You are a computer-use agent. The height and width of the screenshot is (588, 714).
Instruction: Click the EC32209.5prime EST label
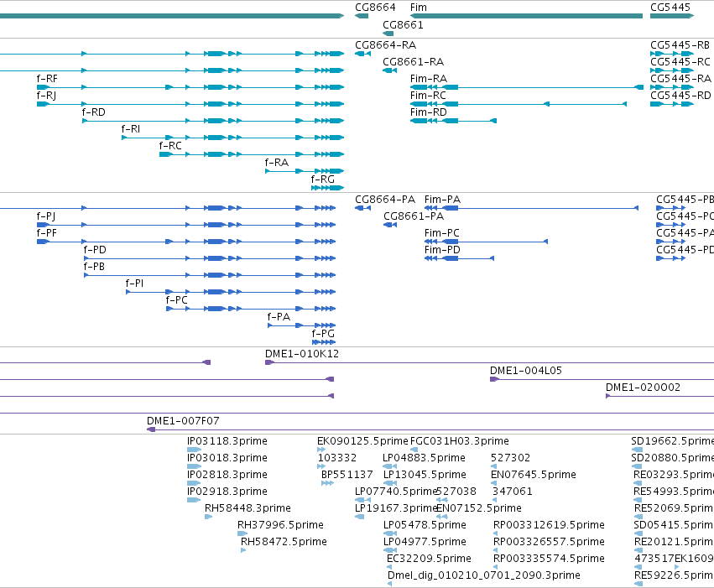coord(429,559)
